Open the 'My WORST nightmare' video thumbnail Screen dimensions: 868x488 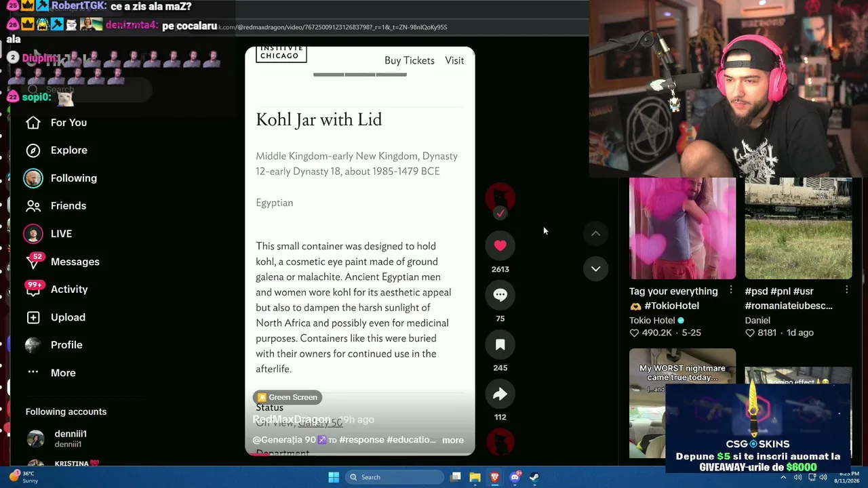coord(682,403)
